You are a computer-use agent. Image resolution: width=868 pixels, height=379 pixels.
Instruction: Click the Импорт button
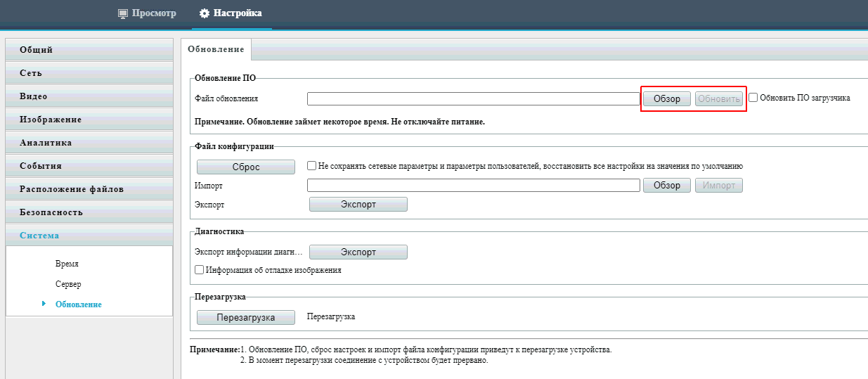point(719,186)
